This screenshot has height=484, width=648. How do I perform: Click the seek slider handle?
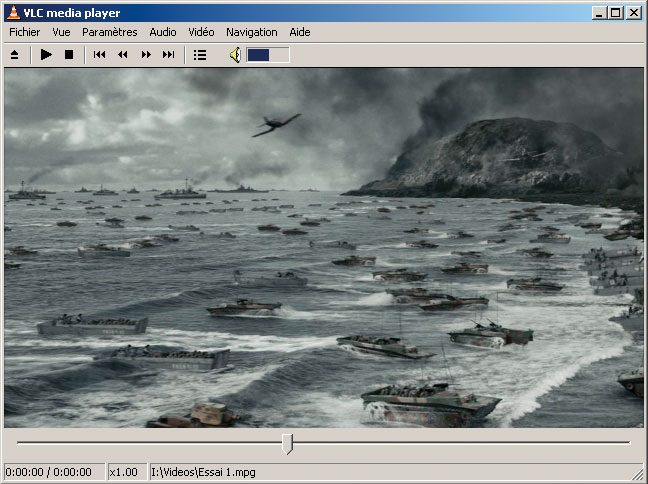(x=288, y=443)
